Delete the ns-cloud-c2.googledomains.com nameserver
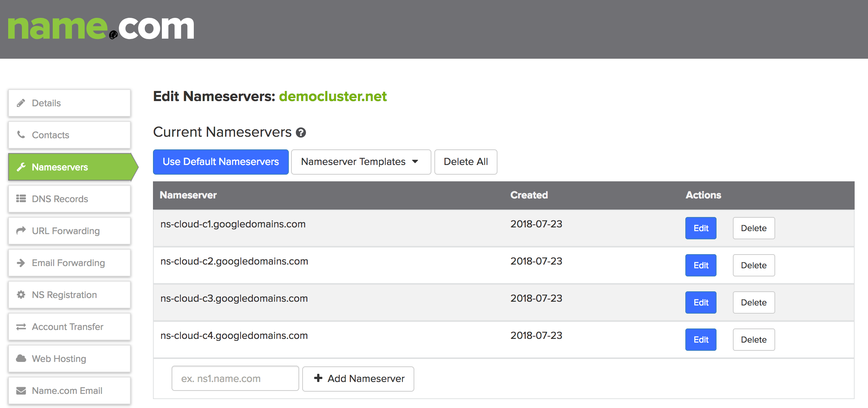868x408 pixels. pyautogui.click(x=754, y=265)
